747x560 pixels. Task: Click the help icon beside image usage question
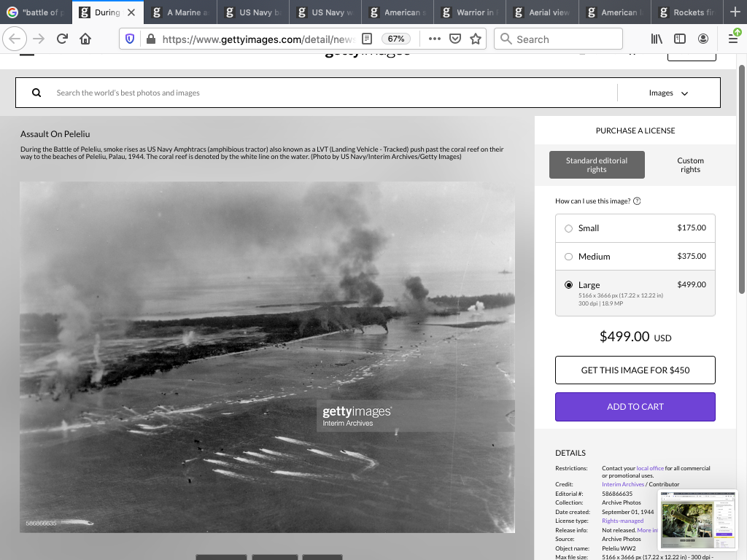[637, 201]
